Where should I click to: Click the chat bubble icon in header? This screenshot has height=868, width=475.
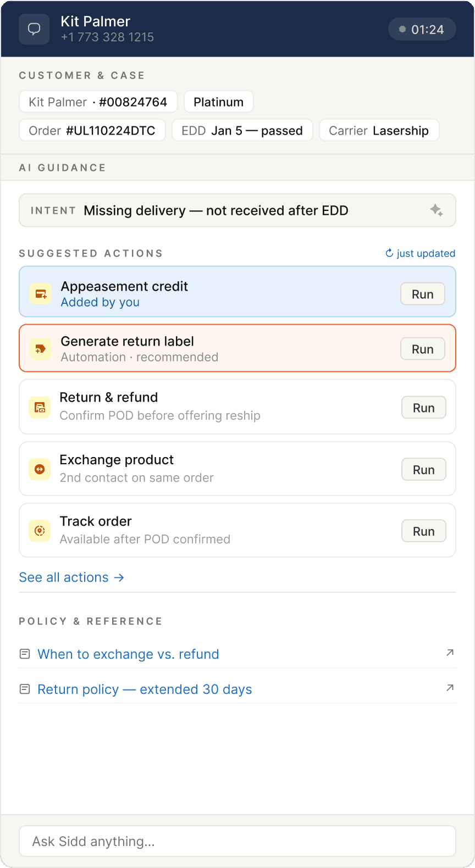(x=34, y=29)
